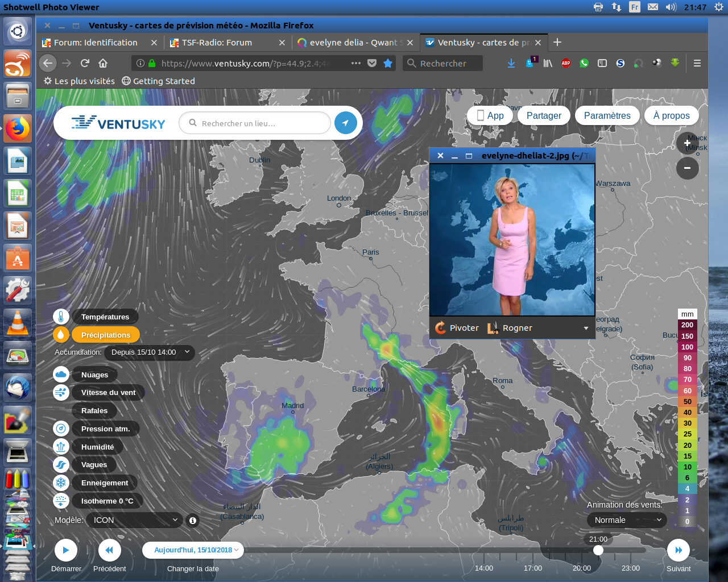Select the Précipitations layer
Image resolution: width=728 pixels, height=582 pixels.
coord(106,335)
